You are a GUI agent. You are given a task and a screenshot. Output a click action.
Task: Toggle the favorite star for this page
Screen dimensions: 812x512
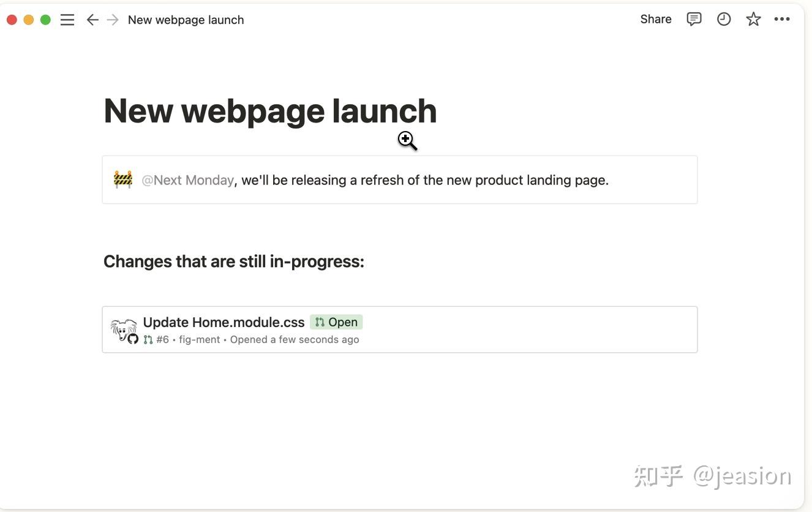[753, 20]
